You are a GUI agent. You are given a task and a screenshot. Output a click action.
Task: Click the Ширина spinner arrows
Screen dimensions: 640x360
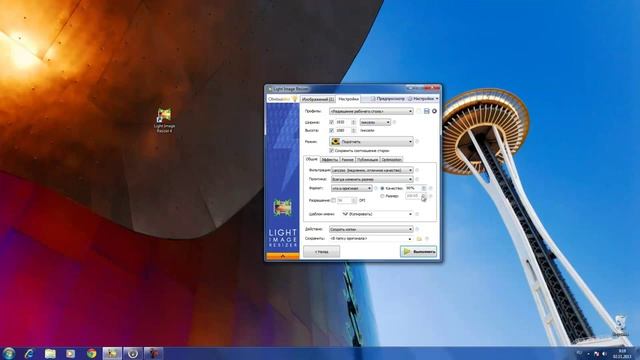pyautogui.click(x=353, y=122)
